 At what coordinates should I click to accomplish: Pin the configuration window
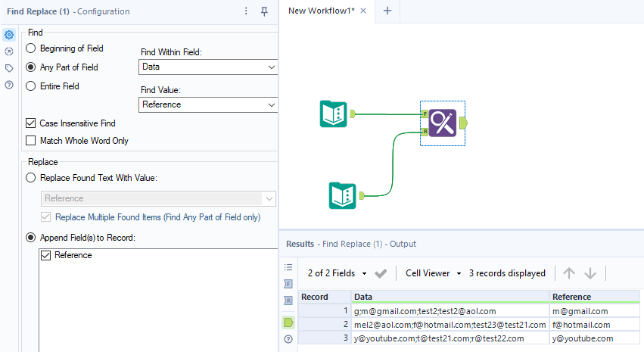click(x=265, y=11)
